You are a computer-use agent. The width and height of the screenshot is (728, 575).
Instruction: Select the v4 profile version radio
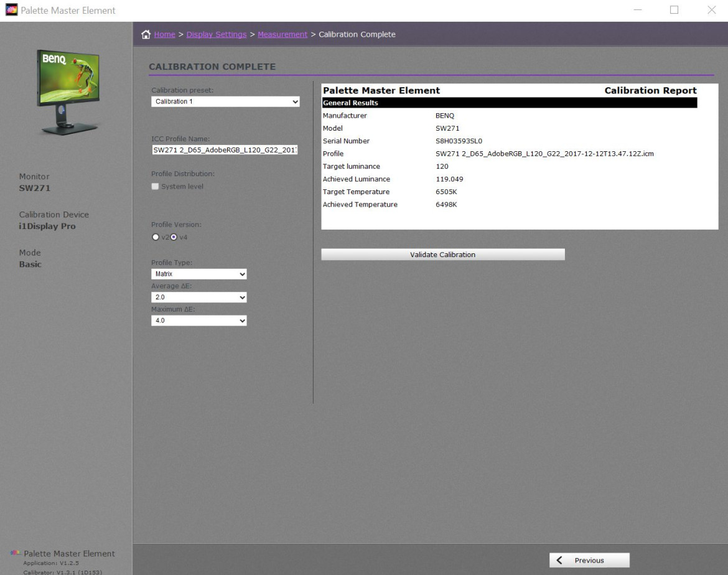174,237
